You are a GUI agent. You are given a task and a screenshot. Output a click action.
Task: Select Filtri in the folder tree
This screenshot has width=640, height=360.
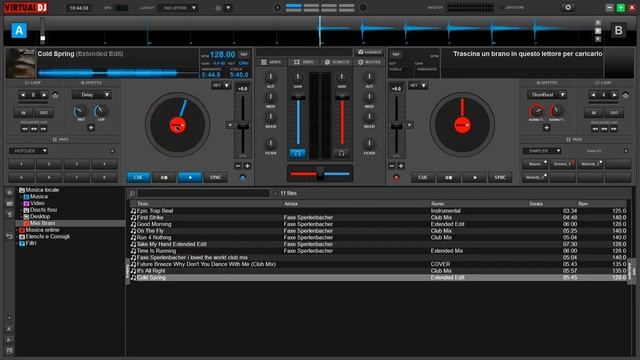pyautogui.click(x=31, y=243)
